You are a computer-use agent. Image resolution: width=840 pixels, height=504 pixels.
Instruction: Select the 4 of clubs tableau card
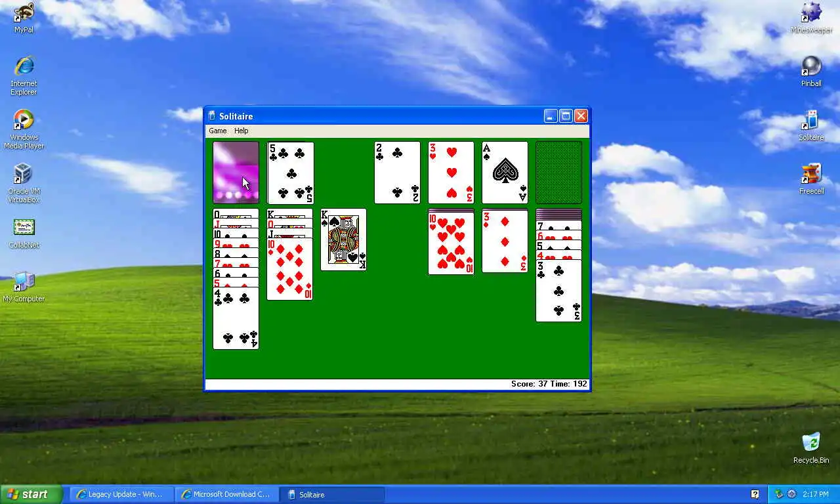coord(236,318)
